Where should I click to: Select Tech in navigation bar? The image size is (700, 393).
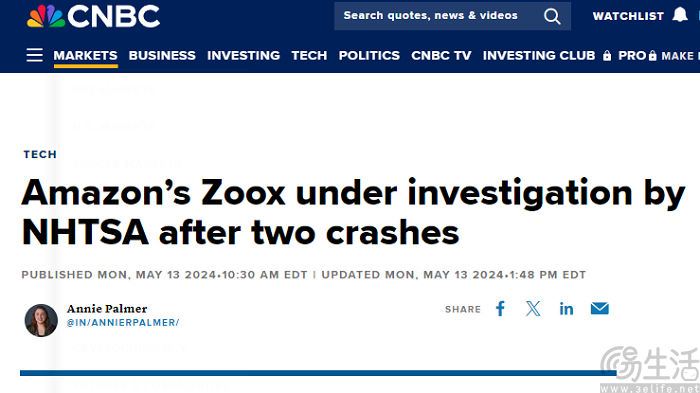pos(309,55)
